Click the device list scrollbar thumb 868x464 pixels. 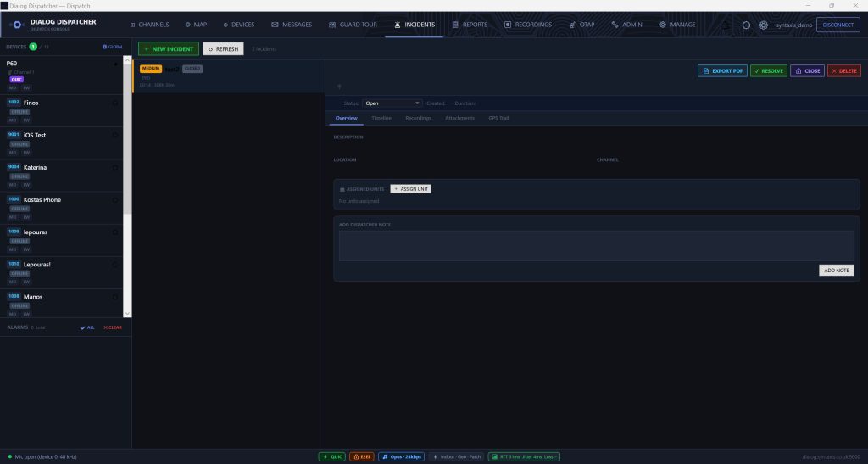coord(127,139)
